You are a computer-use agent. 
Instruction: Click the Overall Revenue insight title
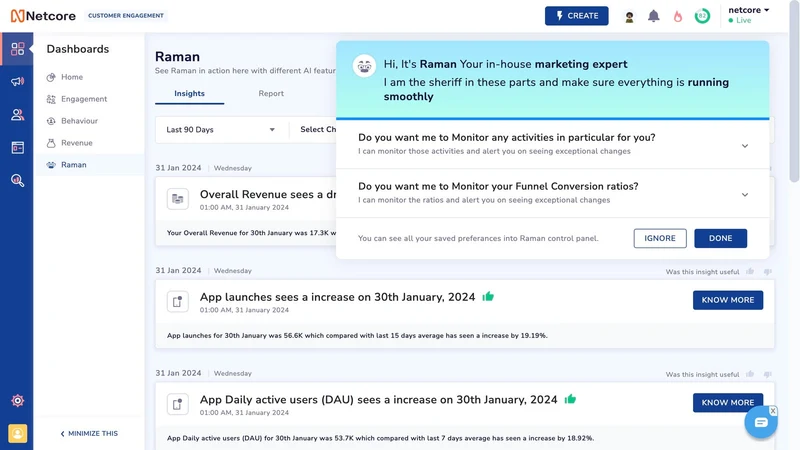coord(268,194)
